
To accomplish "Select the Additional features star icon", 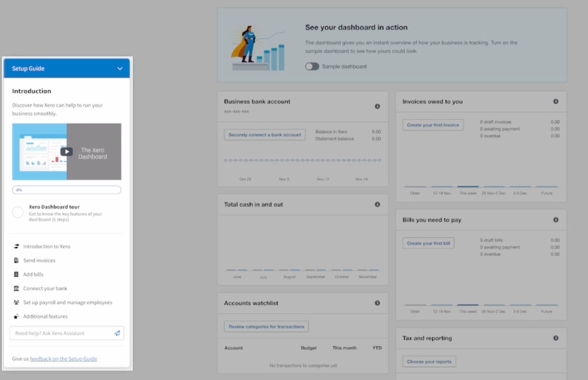I will coord(16,316).
